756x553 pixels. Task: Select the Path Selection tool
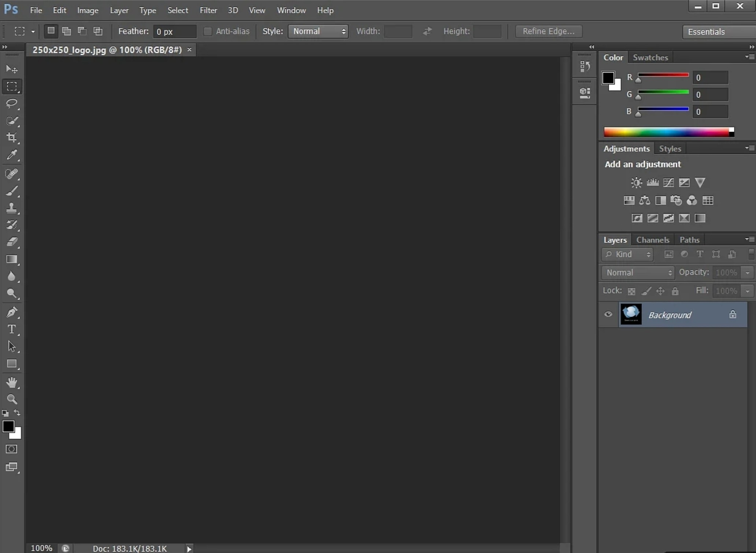tap(12, 346)
